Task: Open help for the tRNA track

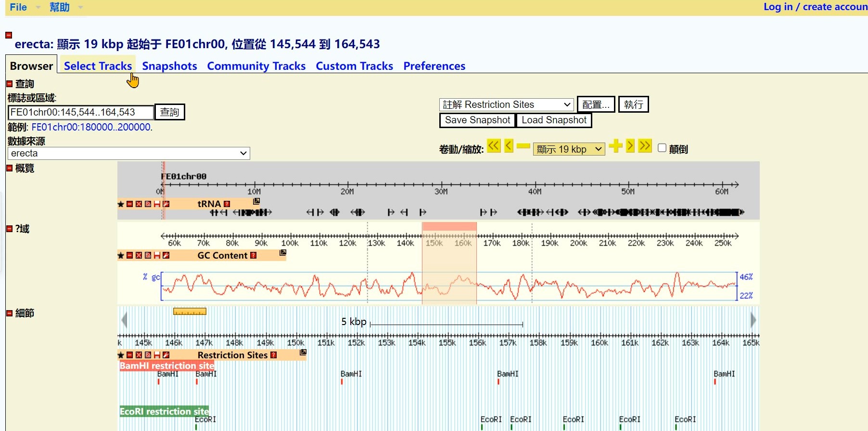Action: coord(227,204)
